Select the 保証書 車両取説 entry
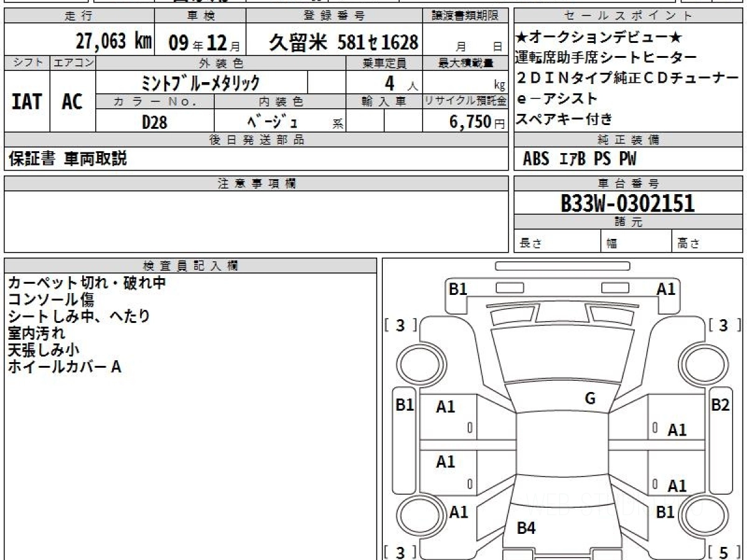 pyautogui.click(x=68, y=159)
